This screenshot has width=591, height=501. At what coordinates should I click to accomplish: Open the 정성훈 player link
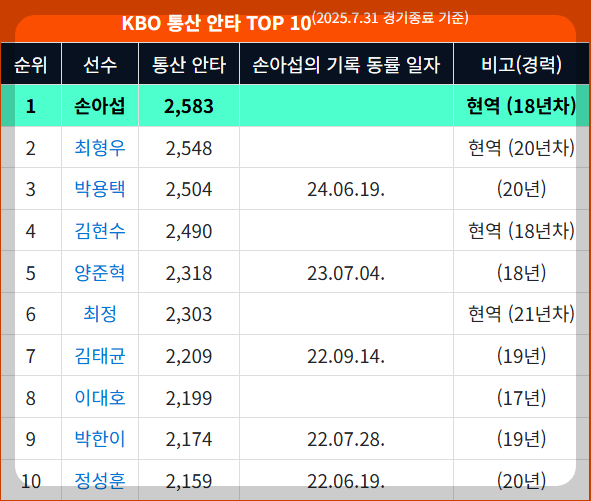click(100, 481)
